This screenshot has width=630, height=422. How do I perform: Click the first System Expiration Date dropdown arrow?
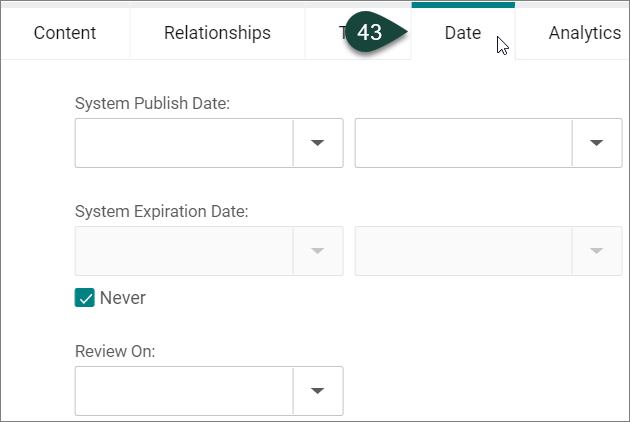pos(317,251)
